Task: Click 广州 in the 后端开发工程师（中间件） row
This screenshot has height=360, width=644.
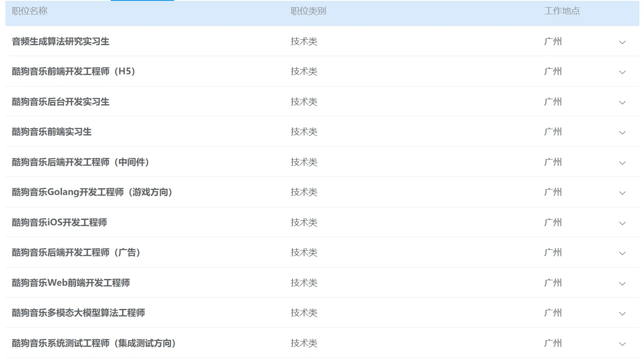Action: 553,162
